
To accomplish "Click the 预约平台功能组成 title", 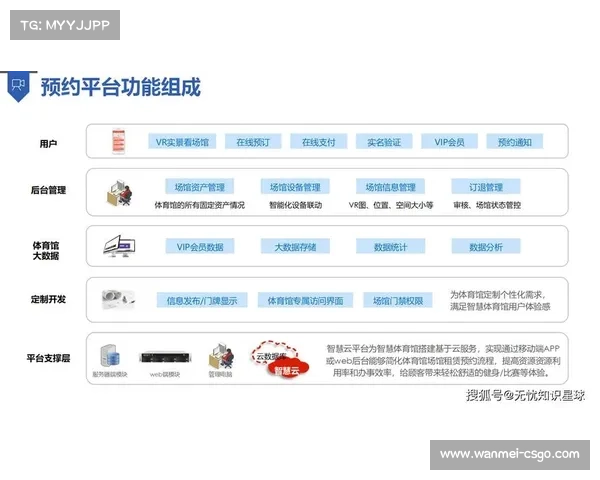I will point(121,87).
